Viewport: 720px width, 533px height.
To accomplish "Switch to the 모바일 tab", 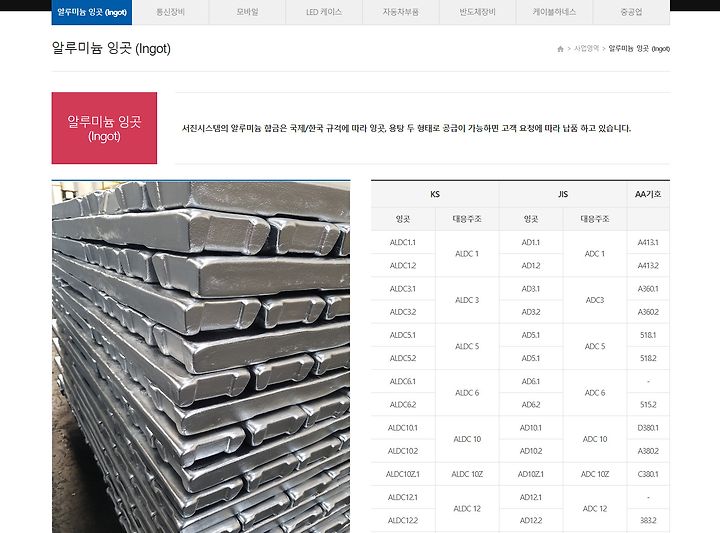I will [248, 12].
